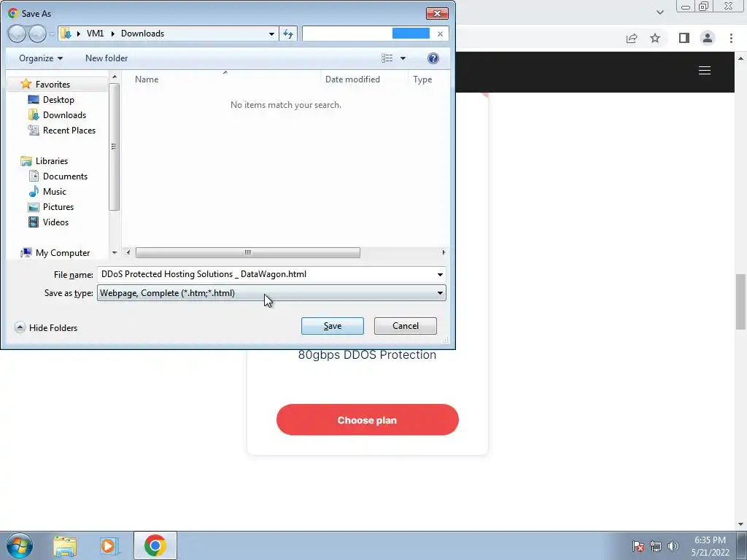Click the Action Center flag tray icon
The image size is (747, 560).
tap(638, 546)
